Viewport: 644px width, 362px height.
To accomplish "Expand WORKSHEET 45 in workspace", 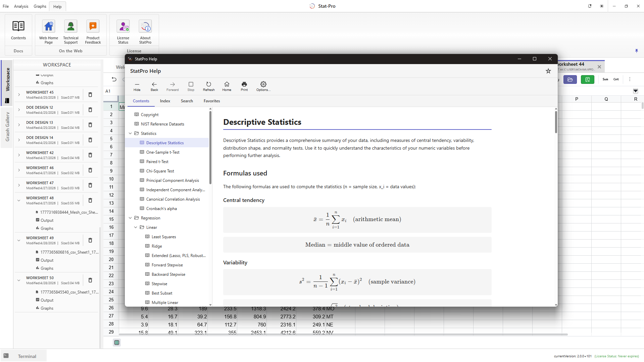I will (x=19, y=95).
